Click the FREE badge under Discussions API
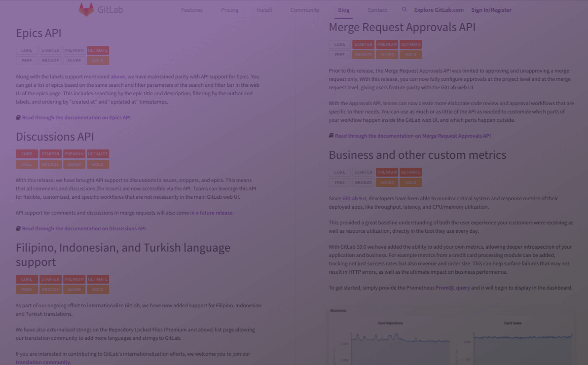 [x=27, y=164]
